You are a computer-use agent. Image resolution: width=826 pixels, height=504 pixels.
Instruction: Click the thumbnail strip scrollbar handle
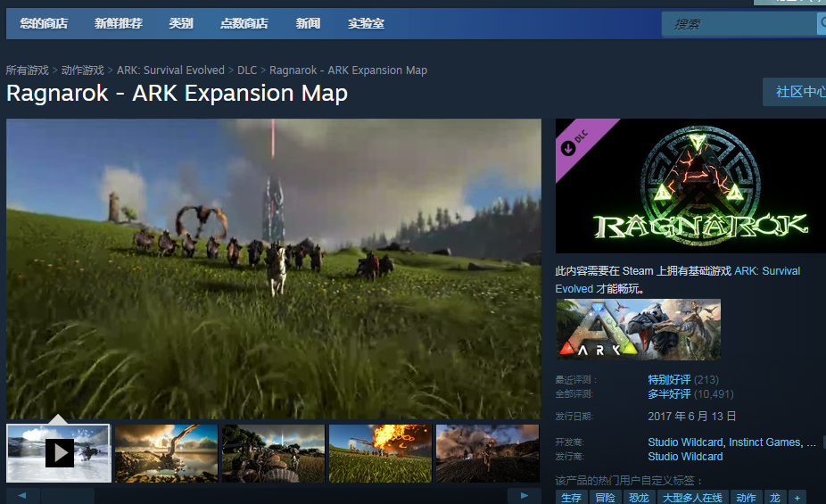(68, 496)
